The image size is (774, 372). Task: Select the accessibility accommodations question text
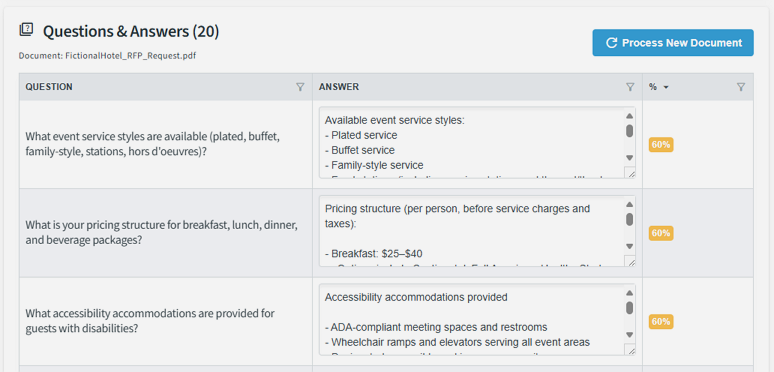150,321
